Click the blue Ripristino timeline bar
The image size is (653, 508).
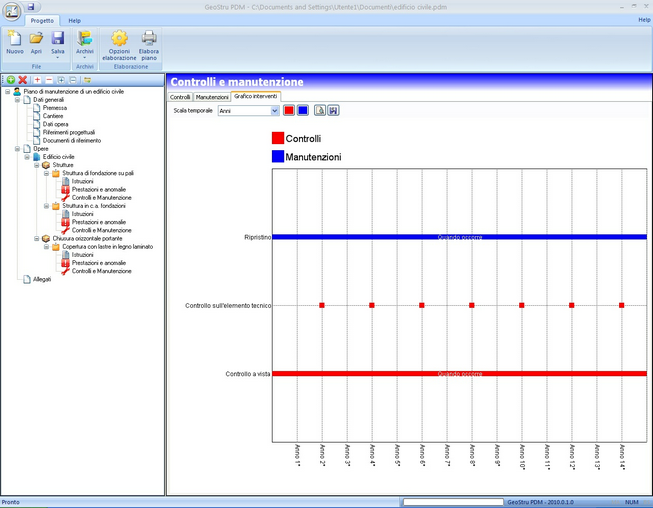tap(459, 237)
